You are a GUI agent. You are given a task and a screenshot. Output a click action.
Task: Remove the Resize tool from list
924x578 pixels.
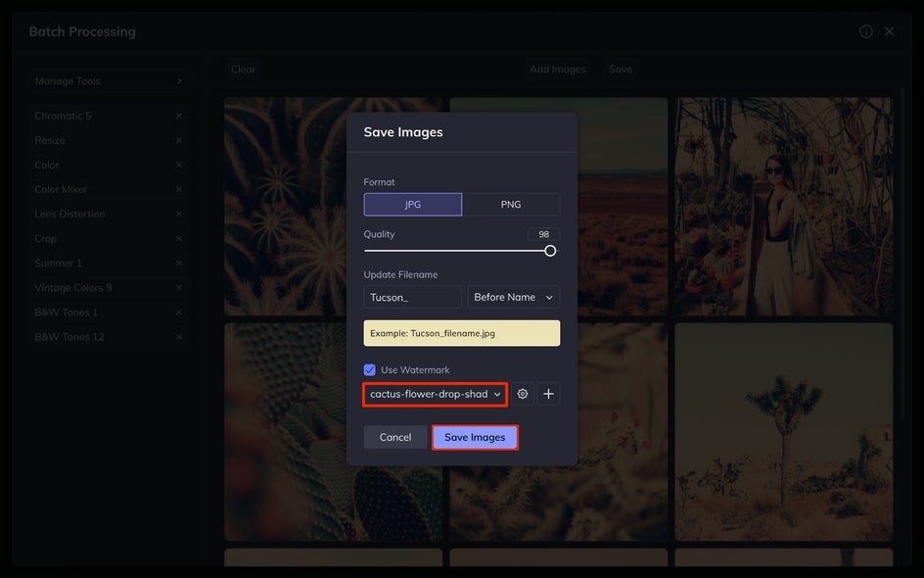pos(178,140)
